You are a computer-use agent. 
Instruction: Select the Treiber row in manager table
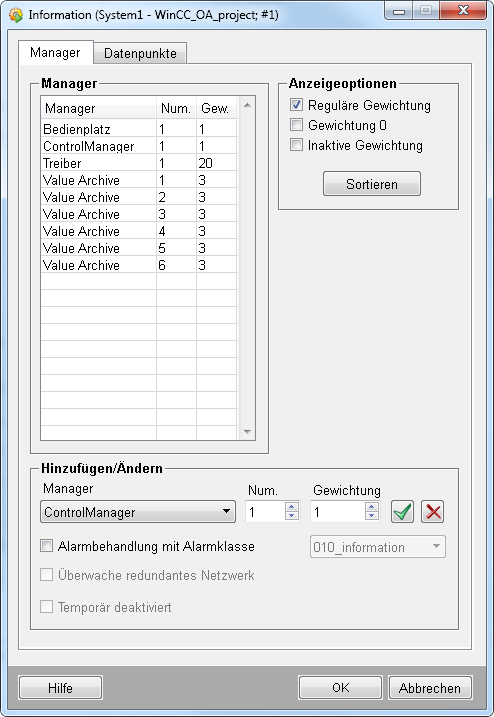[x=139, y=163]
